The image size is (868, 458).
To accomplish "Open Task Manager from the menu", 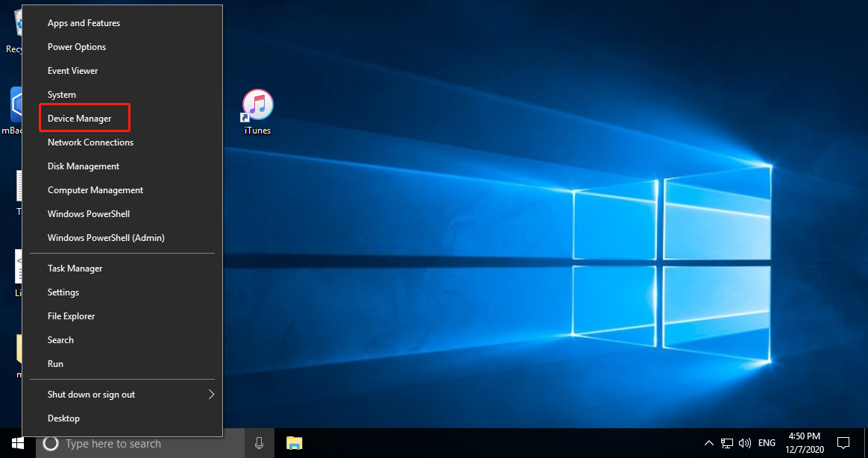I will point(122,269).
